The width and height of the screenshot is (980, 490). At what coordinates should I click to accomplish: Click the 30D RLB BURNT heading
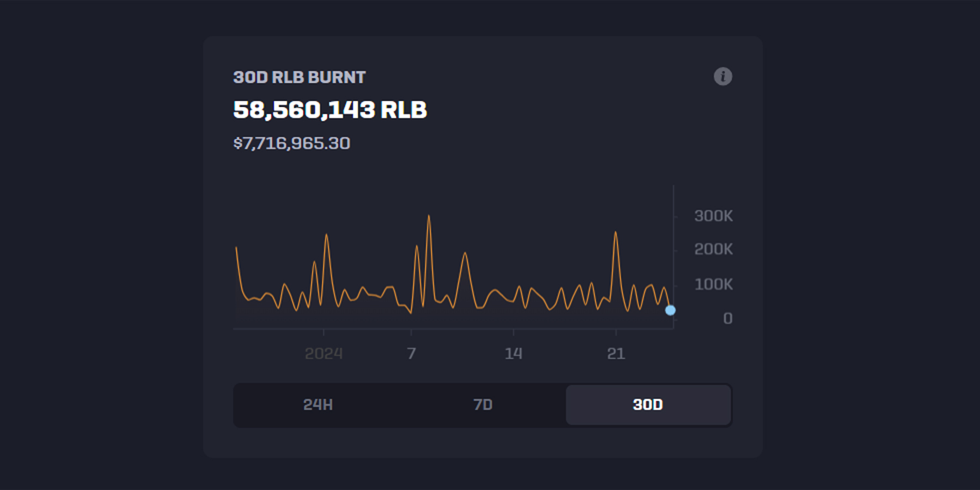coord(299,77)
